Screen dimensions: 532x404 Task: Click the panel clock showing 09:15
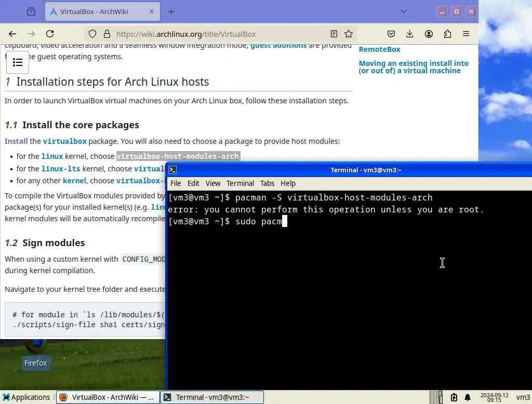tap(495, 397)
